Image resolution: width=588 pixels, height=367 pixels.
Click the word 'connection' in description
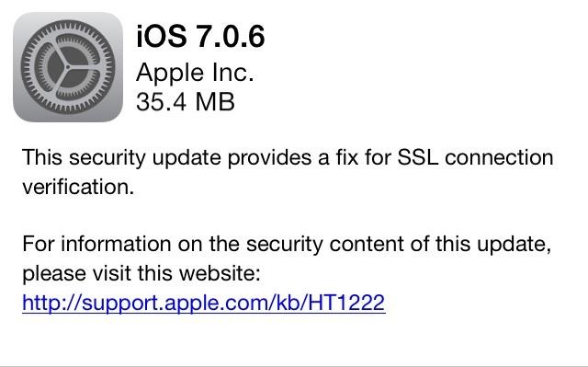[499, 157]
